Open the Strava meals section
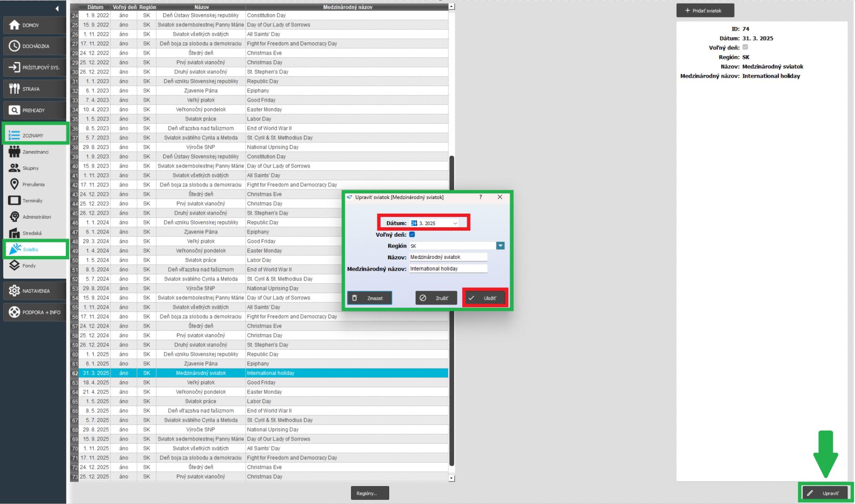The width and height of the screenshot is (855, 504). point(34,89)
